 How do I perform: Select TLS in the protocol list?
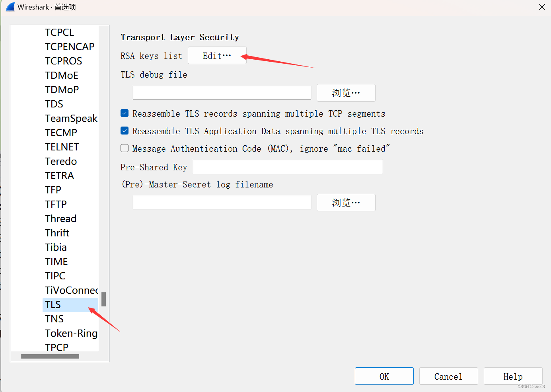point(70,304)
